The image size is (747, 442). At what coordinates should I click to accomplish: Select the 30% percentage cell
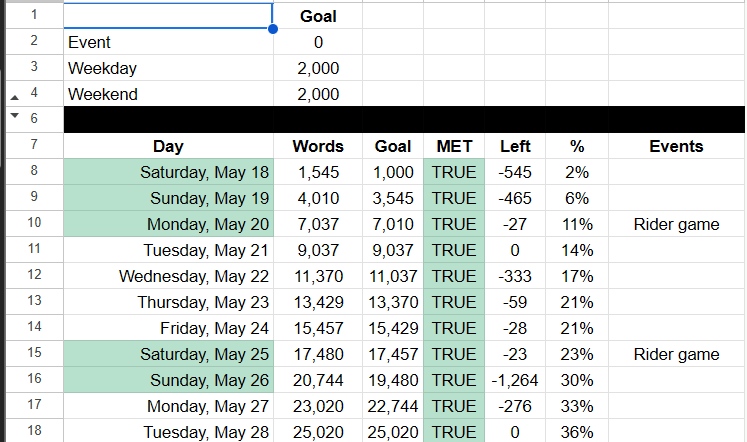pos(577,380)
